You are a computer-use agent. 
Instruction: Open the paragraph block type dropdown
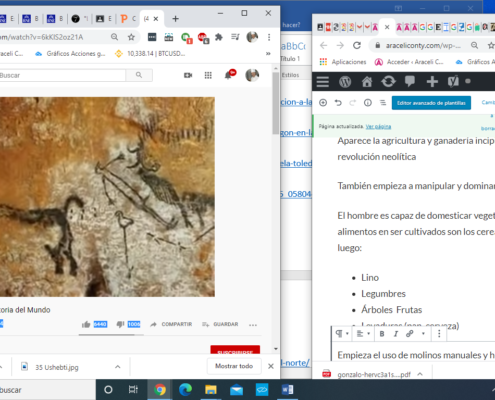click(x=342, y=334)
